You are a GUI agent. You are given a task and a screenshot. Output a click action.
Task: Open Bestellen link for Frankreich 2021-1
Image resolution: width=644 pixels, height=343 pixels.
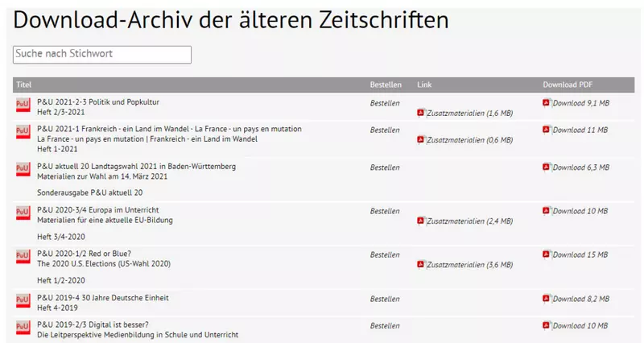[x=385, y=130]
